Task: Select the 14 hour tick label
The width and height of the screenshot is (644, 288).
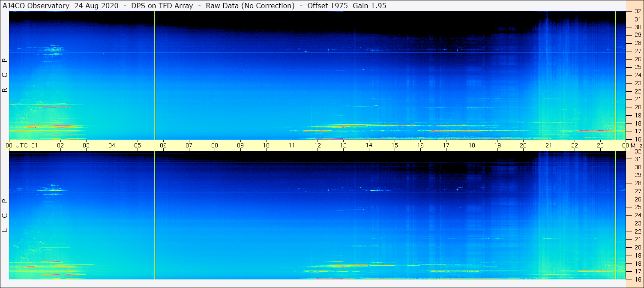Action: [369, 145]
